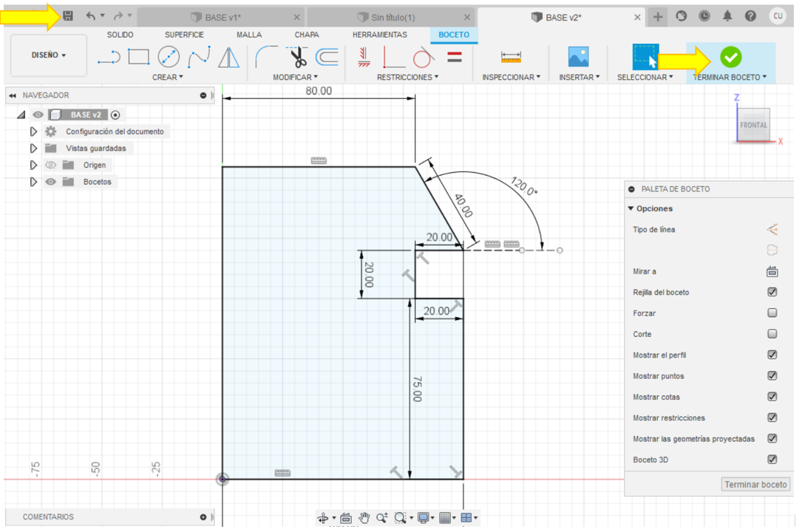This screenshot has width=802, height=532.
Task: Select the Rectangle sketch tool
Action: pos(139,57)
